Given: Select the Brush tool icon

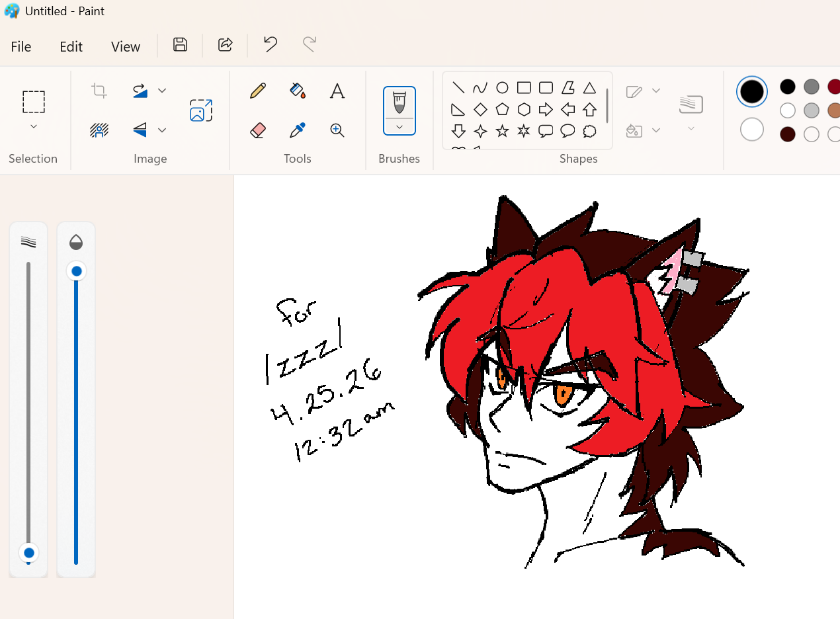Looking at the screenshot, I should tap(399, 102).
